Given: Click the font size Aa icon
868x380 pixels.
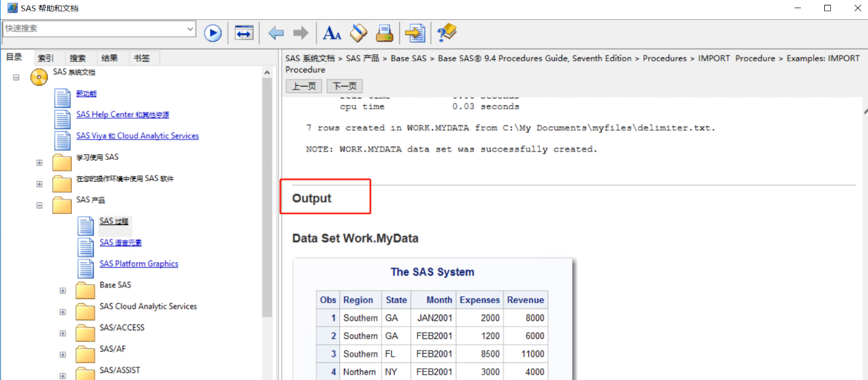Looking at the screenshot, I should [332, 33].
